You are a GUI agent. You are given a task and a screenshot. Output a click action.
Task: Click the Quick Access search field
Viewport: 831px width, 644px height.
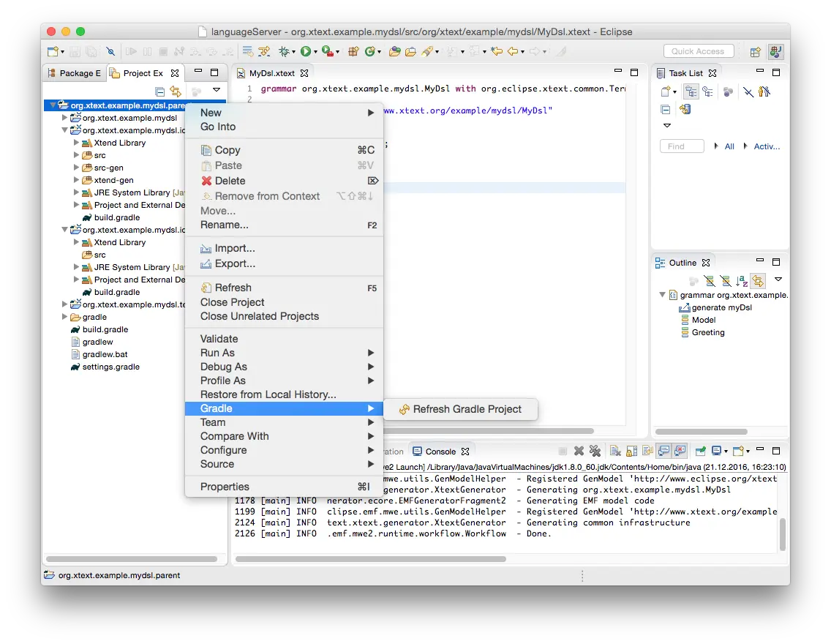(698, 51)
